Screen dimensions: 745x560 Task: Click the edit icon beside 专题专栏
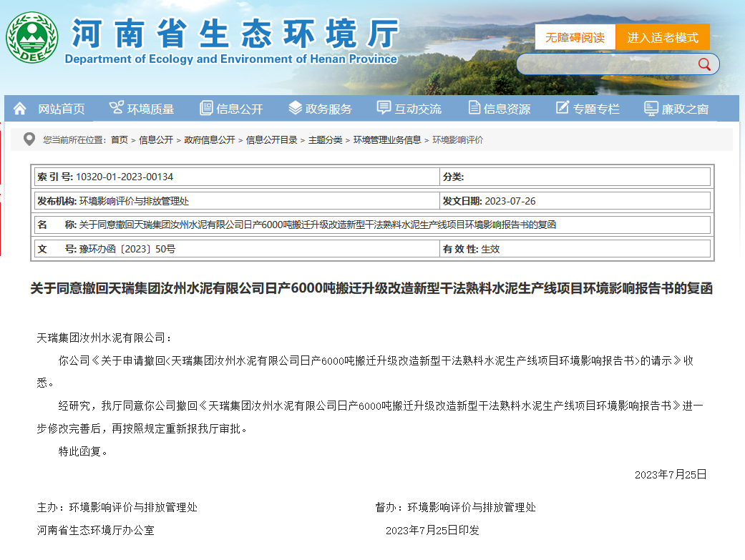(x=562, y=108)
